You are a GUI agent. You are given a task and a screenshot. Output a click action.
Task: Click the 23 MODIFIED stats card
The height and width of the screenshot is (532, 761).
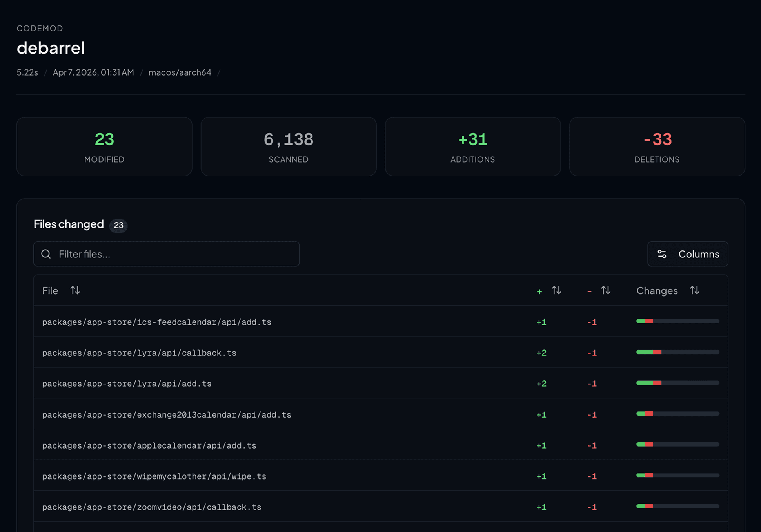pyautogui.click(x=104, y=147)
